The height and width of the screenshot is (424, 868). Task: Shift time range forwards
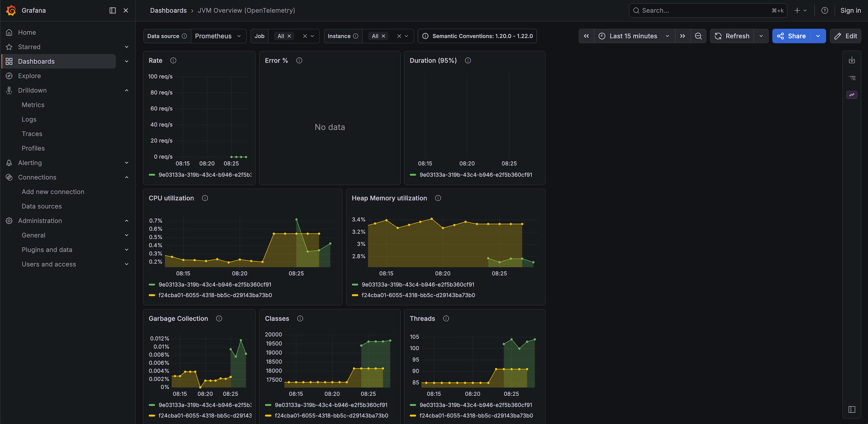(682, 36)
